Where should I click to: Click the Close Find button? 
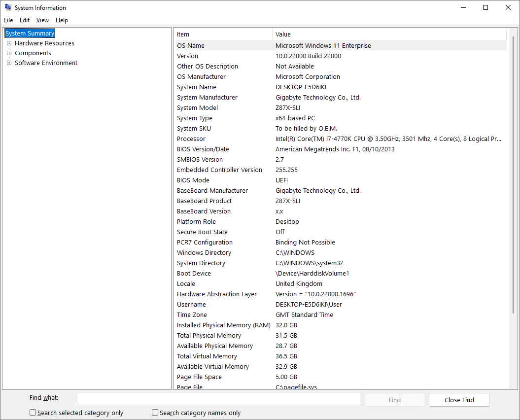coord(459,400)
